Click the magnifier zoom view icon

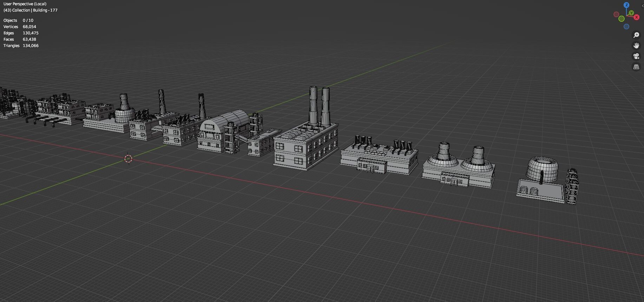tap(636, 35)
